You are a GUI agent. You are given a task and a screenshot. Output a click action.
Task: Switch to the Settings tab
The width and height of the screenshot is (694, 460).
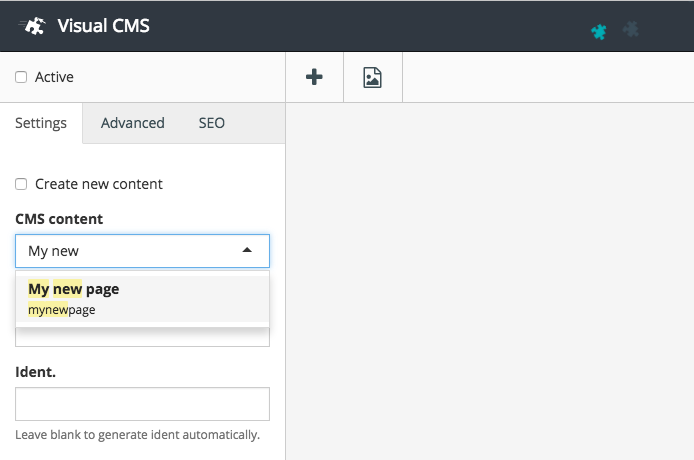[x=41, y=123]
